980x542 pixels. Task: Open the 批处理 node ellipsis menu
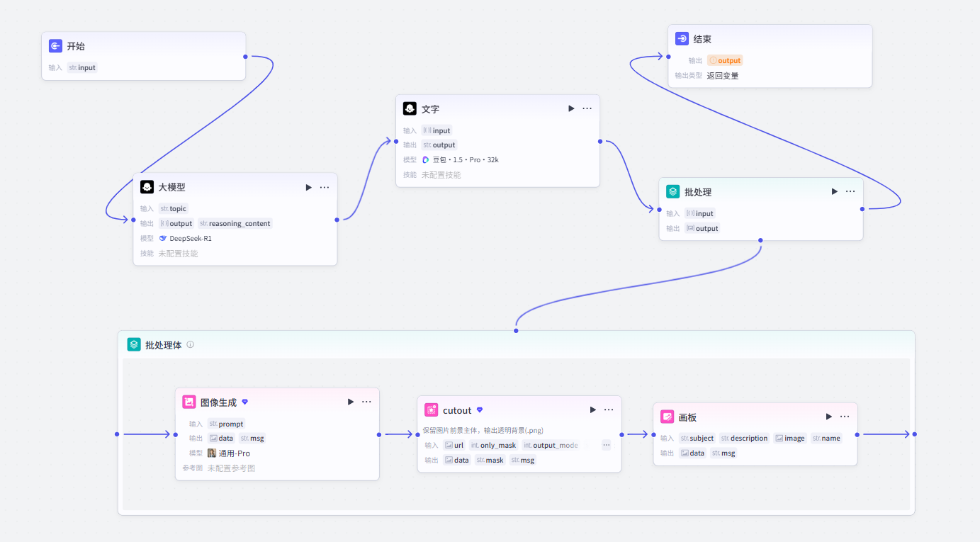click(850, 191)
